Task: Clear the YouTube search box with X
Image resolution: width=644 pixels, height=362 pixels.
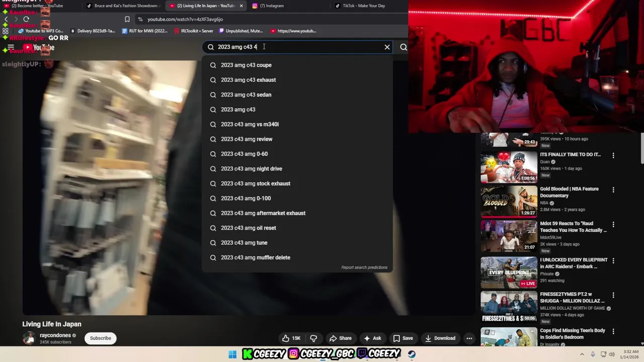Action: pos(387,47)
